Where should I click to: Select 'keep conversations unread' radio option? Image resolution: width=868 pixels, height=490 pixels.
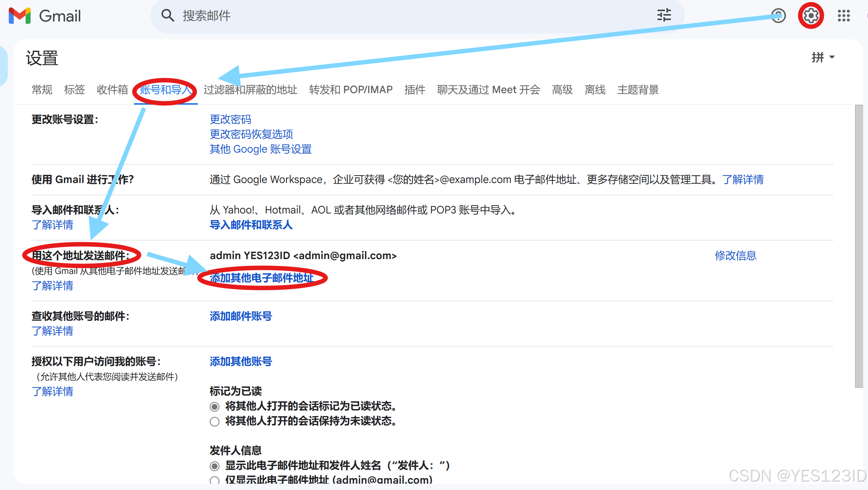pyautogui.click(x=215, y=421)
